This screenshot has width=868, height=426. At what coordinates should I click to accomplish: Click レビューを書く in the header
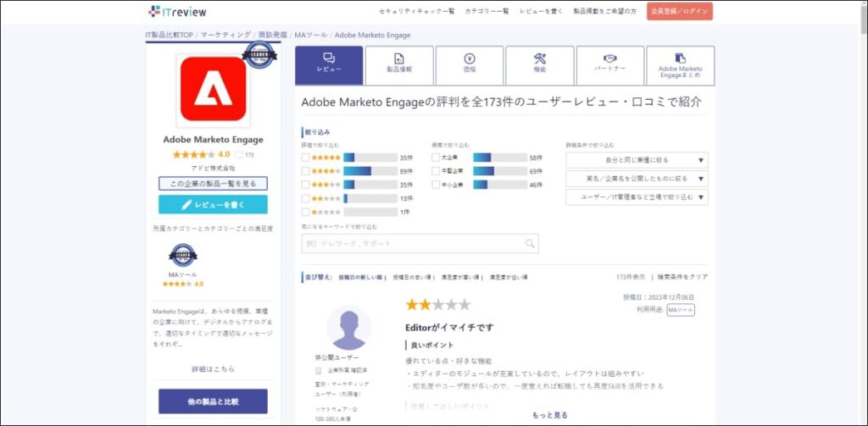(x=541, y=11)
